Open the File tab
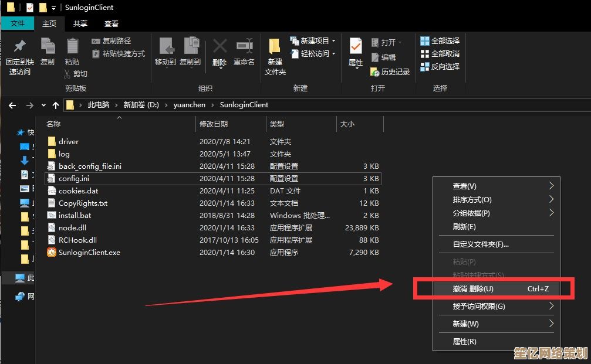 tap(18, 23)
